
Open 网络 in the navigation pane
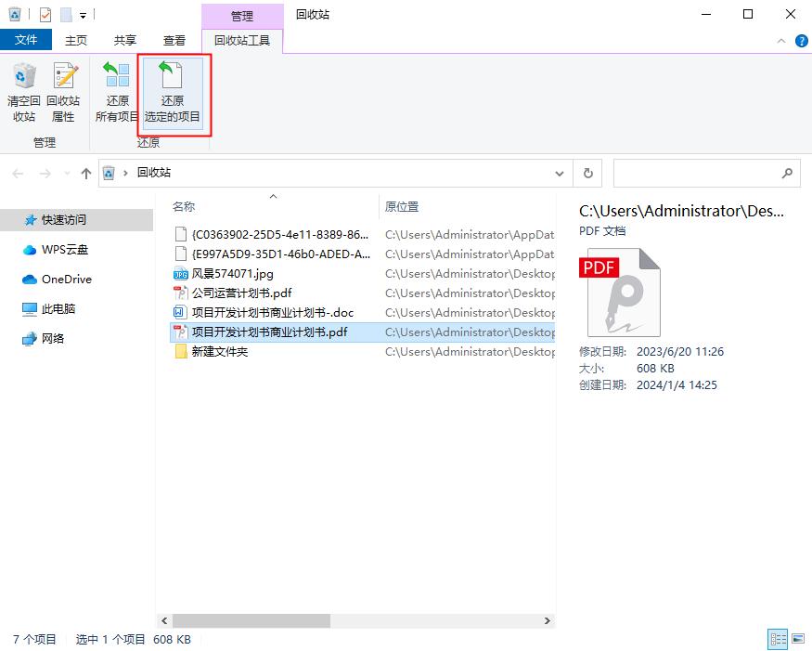pos(52,338)
